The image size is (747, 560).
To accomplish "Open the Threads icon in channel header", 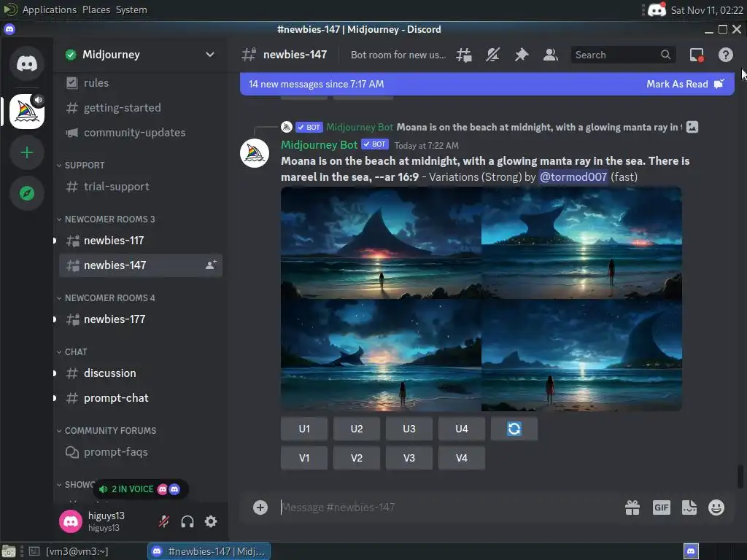I will pyautogui.click(x=463, y=55).
